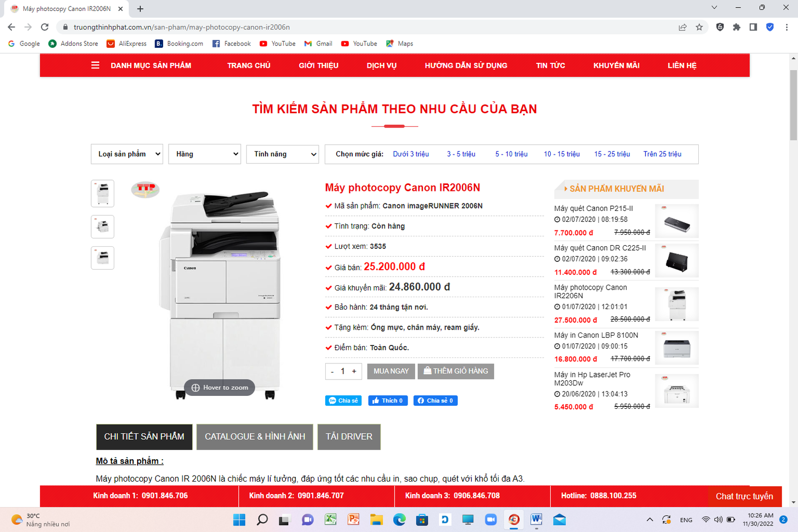This screenshot has height=532, width=798.
Task: Increase quantity with the plus stepper
Action: (x=354, y=371)
